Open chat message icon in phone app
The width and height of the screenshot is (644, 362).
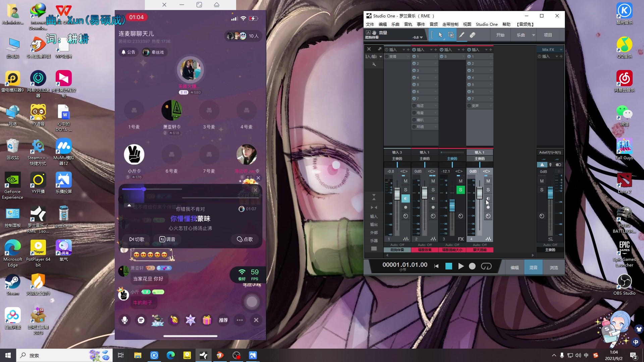[141, 320]
